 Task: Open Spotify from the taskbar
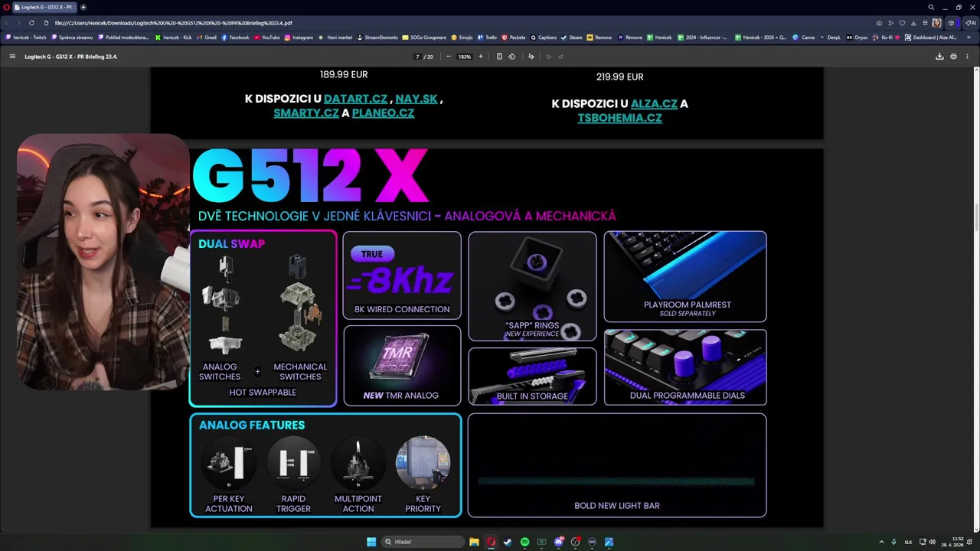[x=524, y=542]
